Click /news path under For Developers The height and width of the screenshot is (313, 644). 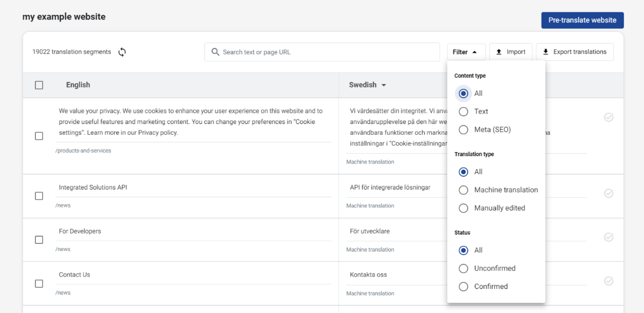[x=63, y=249]
